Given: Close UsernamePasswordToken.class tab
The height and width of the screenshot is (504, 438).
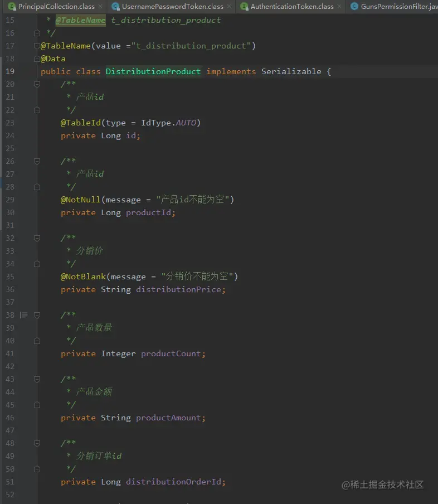Looking at the screenshot, I should coord(229,7).
